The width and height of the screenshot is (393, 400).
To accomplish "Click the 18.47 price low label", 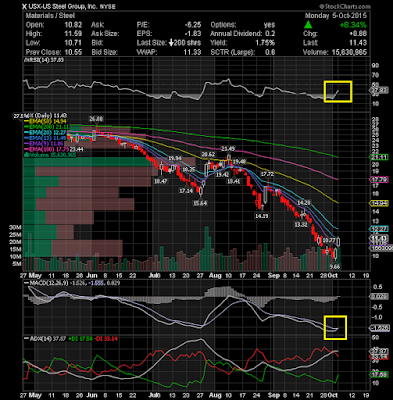I will coord(160,181).
